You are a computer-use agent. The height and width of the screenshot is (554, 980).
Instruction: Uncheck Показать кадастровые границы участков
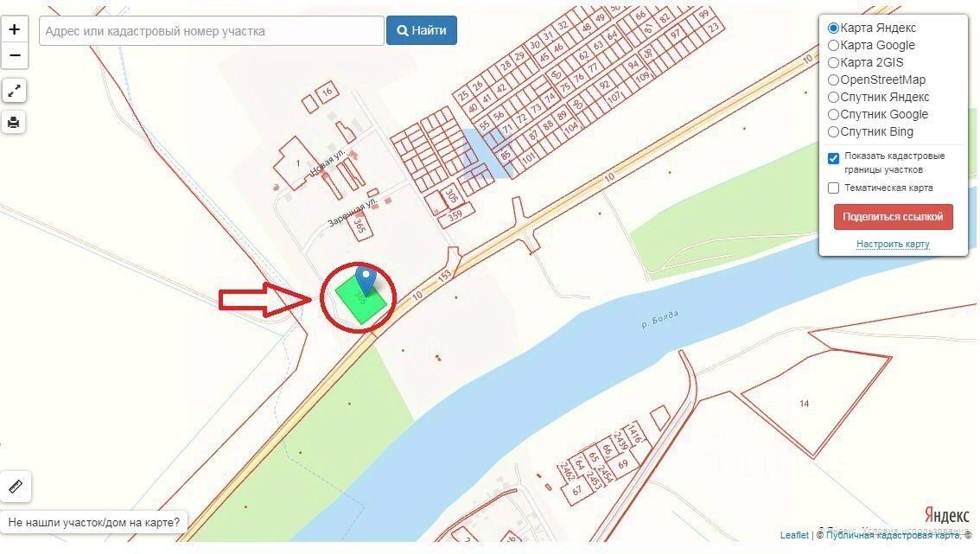[x=833, y=158]
